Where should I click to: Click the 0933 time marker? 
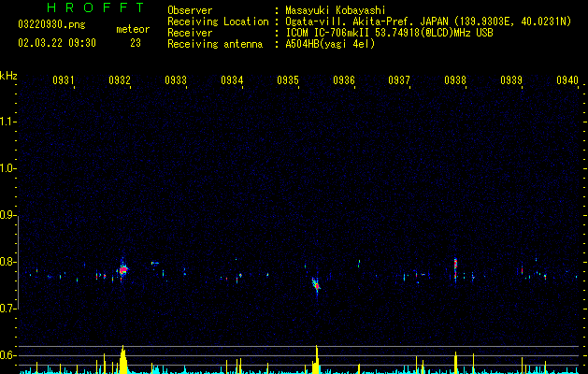click(176, 80)
